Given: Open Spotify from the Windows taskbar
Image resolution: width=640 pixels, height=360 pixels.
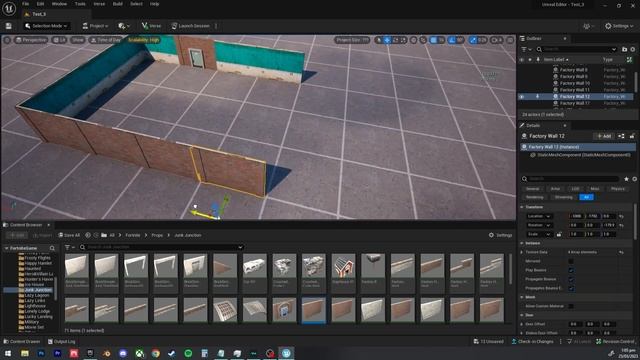Looking at the screenshot, I should click(x=188, y=353).
